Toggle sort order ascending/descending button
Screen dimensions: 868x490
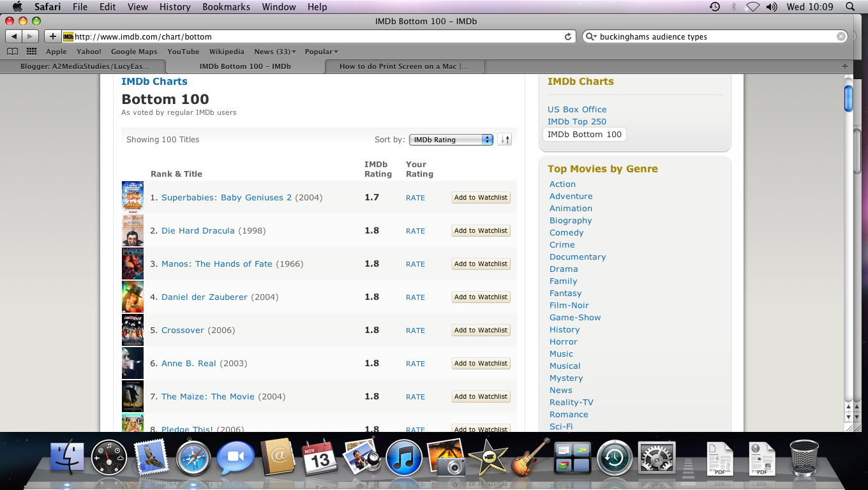coord(505,140)
